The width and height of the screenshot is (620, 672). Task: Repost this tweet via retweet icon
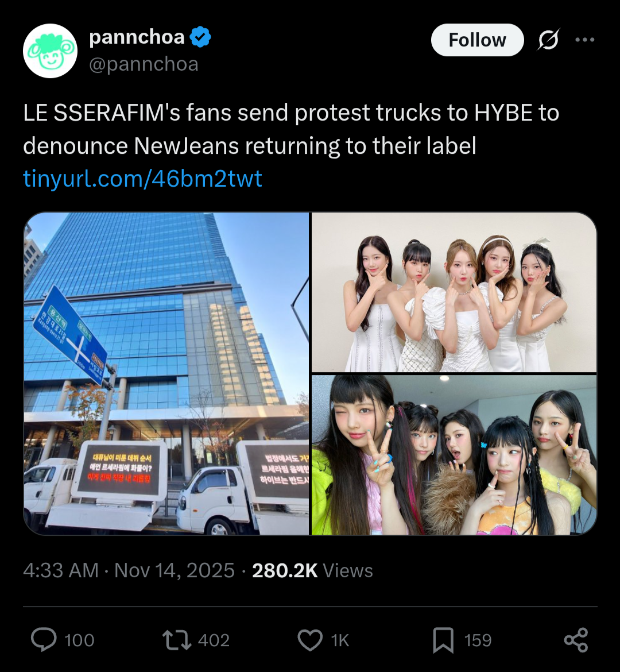177,640
